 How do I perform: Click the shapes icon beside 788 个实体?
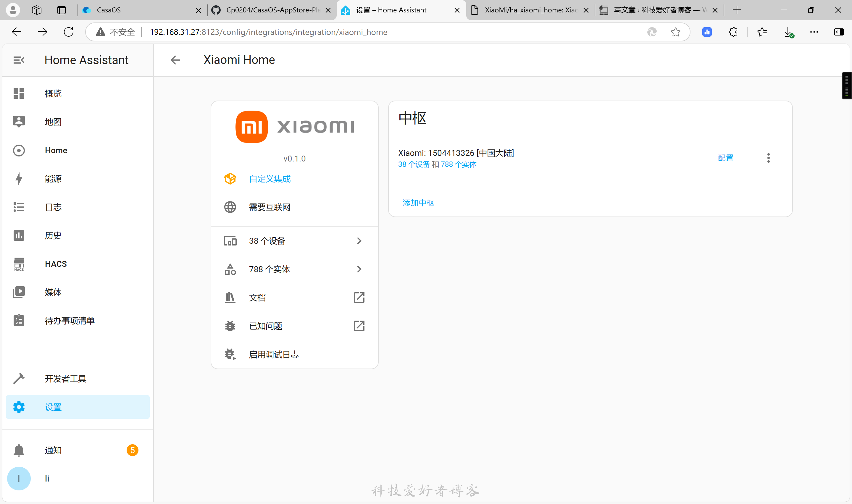click(230, 269)
